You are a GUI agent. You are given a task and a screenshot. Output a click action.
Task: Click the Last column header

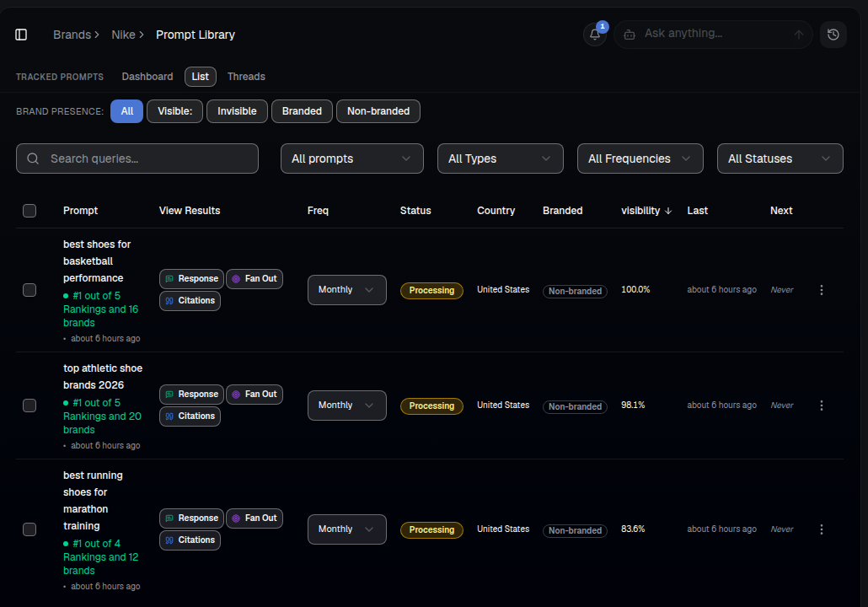pos(698,211)
